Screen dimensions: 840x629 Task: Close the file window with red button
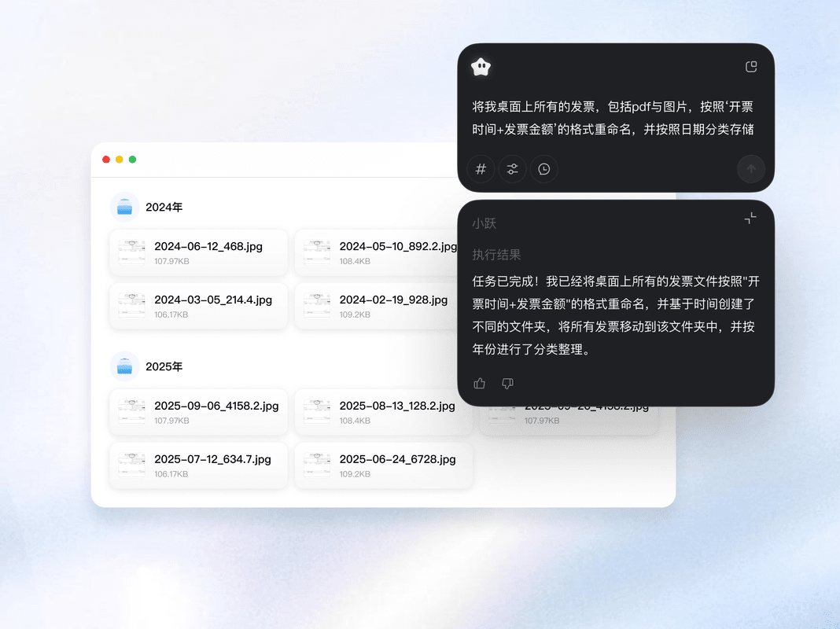coord(106,160)
